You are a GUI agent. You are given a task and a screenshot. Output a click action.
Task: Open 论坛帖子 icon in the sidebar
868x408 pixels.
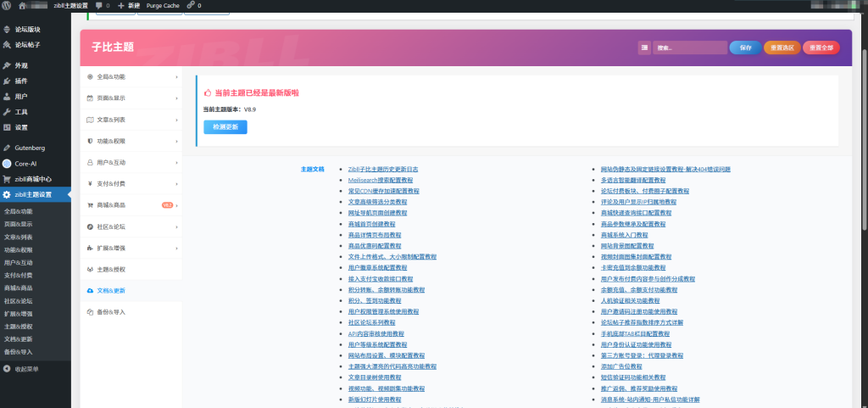pyautogui.click(x=7, y=45)
